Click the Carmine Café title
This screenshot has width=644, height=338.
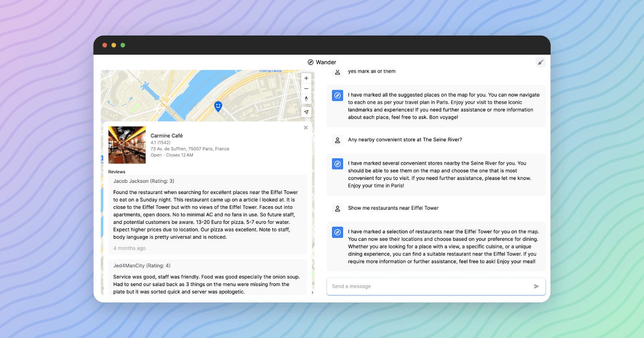click(167, 136)
